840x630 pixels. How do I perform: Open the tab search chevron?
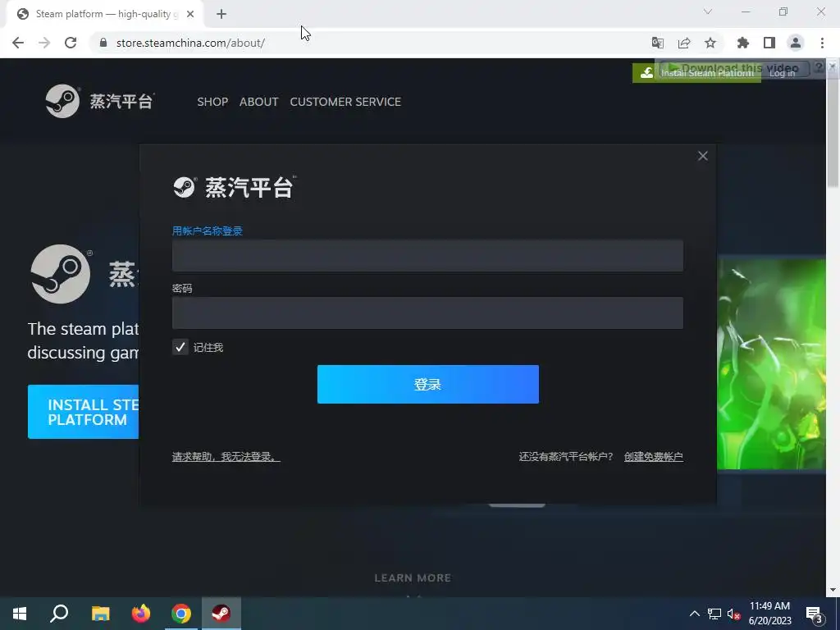tap(708, 11)
